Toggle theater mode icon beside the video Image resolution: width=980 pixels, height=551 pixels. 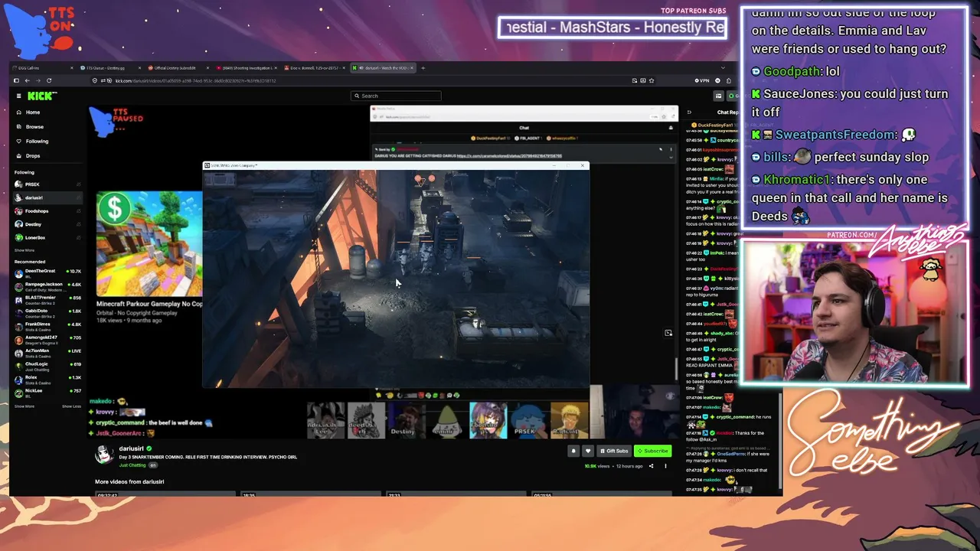pos(668,333)
